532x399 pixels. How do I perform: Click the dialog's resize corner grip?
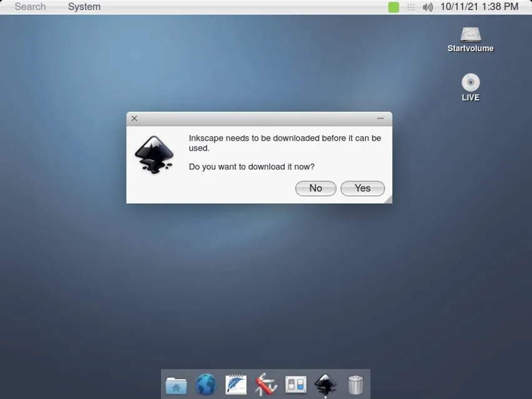(388, 199)
